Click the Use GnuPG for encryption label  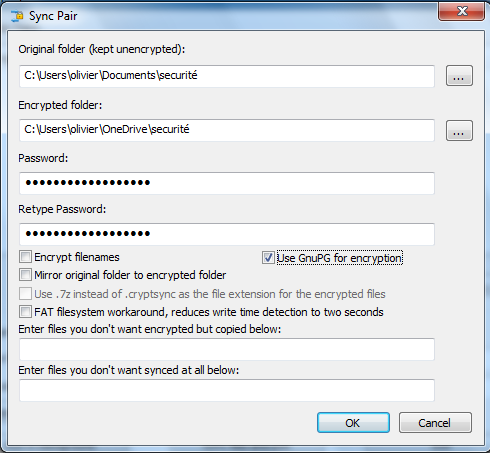(339, 258)
